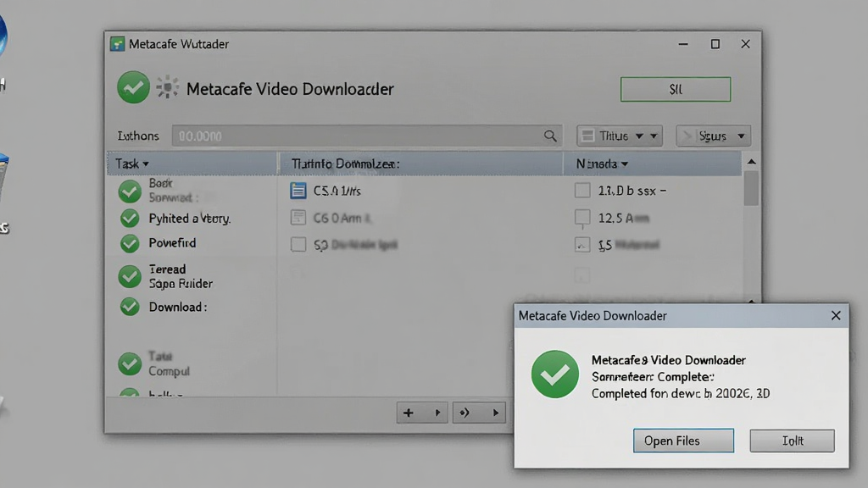868x488 pixels.
Task: Click the Iolt button in the dialog
Action: pos(793,441)
